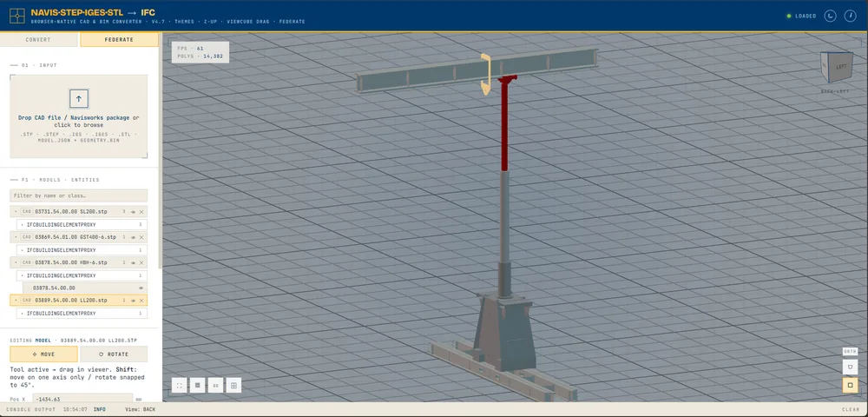This screenshot has width=868, height=417.
Task: Remove model 03889.54.00.00 LL200.stp
Action: 141,300
